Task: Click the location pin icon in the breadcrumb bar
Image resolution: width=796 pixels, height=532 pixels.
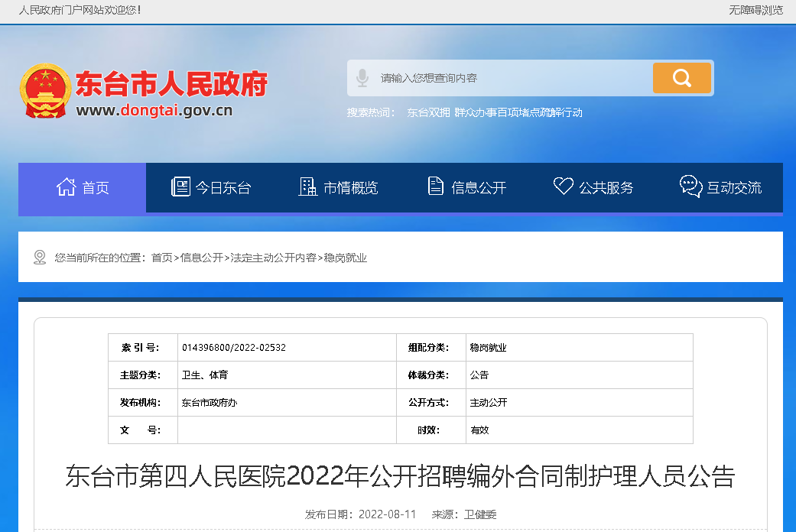Action: (x=40, y=258)
